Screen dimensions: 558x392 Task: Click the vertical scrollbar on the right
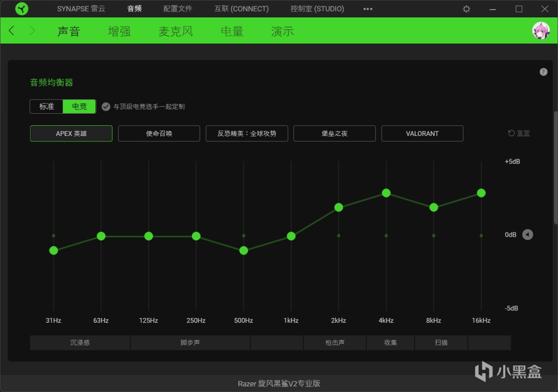pyautogui.click(x=556, y=167)
